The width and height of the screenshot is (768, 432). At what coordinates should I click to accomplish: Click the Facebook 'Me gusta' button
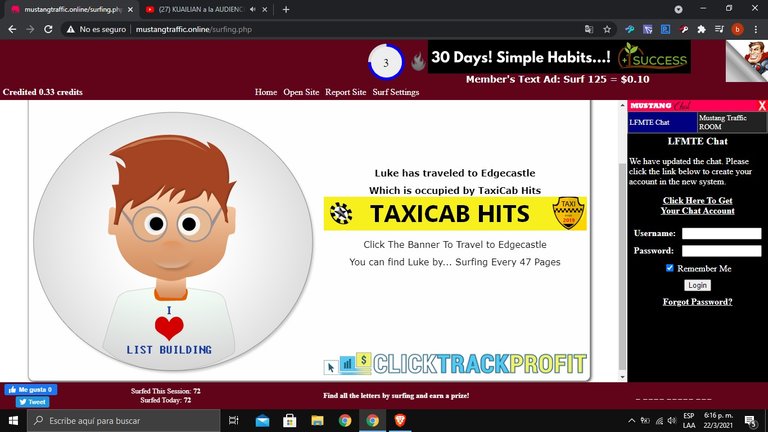pyautogui.click(x=30, y=390)
